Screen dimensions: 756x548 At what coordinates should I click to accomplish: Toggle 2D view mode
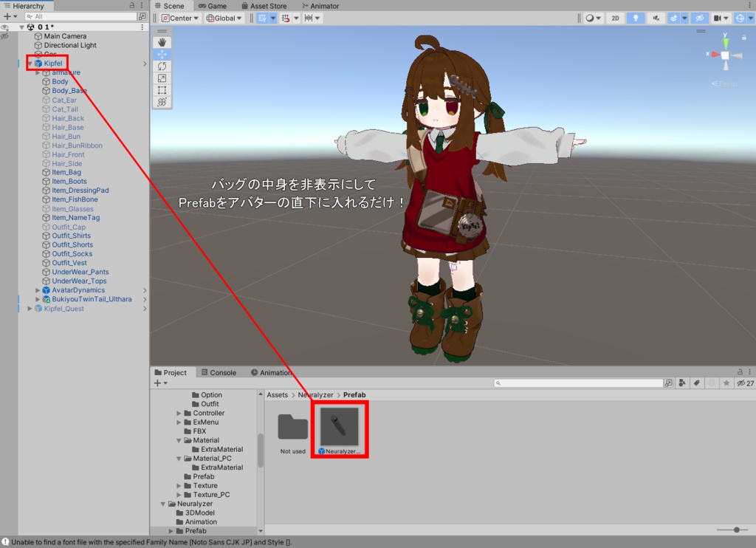[x=614, y=18]
